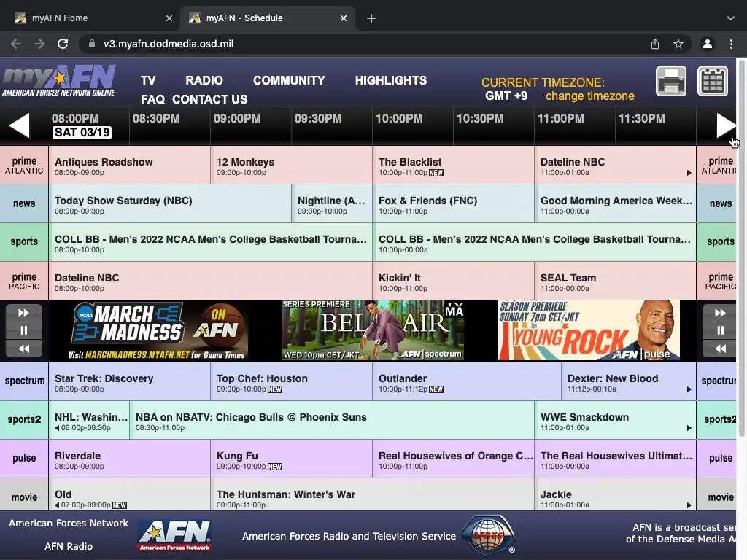This screenshot has height=560, width=747.
Task: Advance schedule with right arrow
Action: (727, 125)
